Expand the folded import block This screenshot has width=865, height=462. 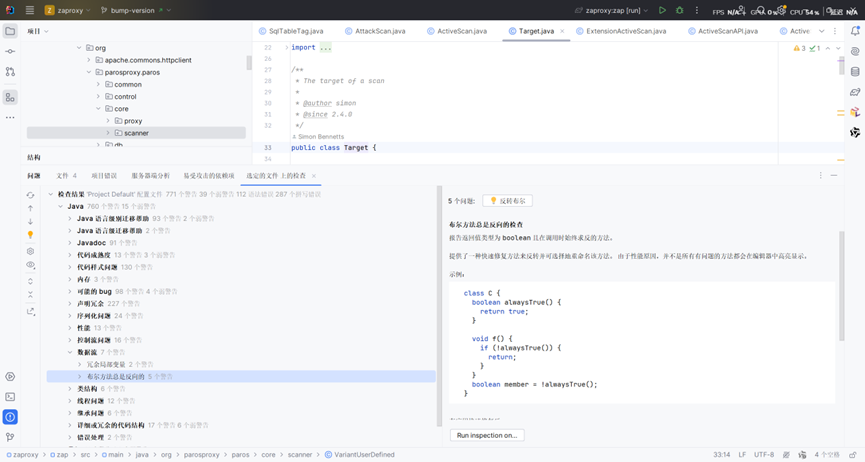[286, 47]
